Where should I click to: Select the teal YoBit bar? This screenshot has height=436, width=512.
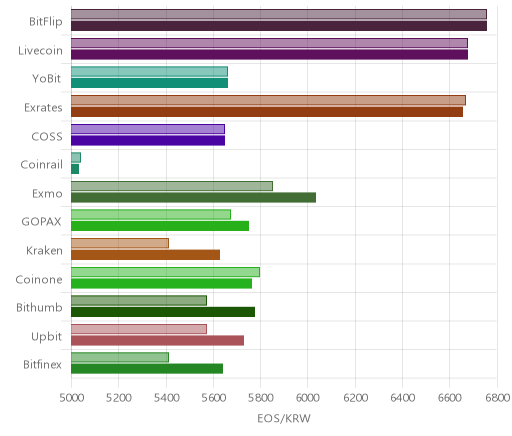point(149,83)
